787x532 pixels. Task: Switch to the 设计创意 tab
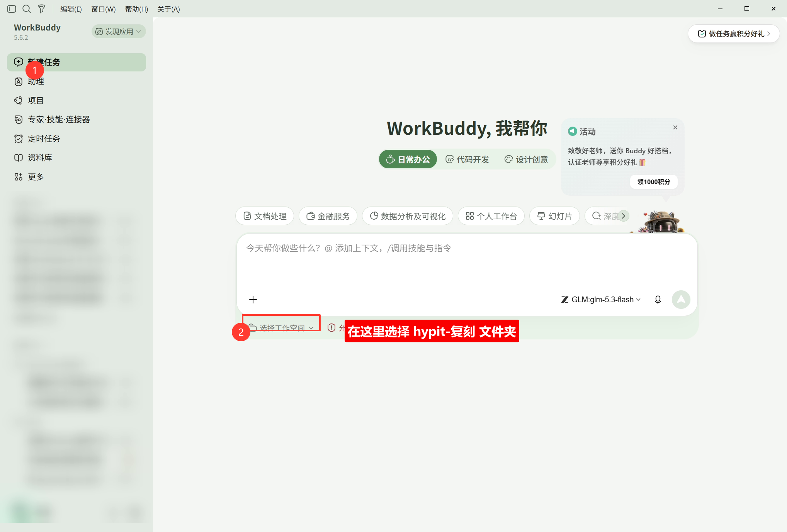click(x=526, y=159)
